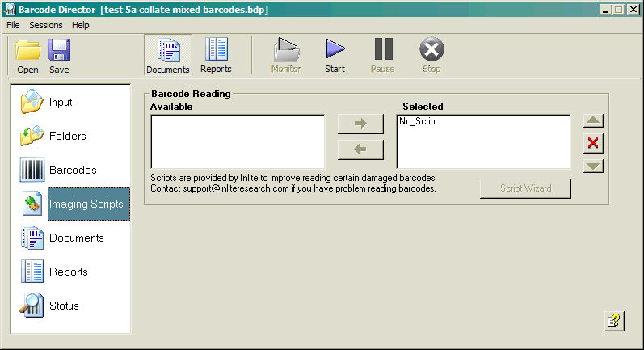Minimize the Barcode Director window
The width and height of the screenshot is (644, 350).
(x=604, y=10)
